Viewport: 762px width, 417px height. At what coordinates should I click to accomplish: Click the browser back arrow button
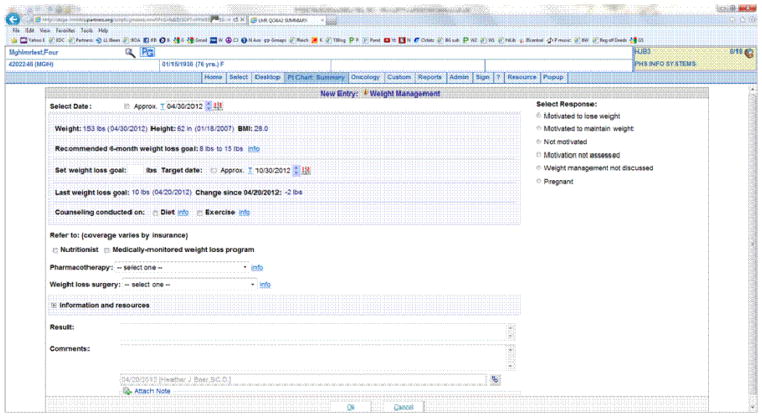13,19
